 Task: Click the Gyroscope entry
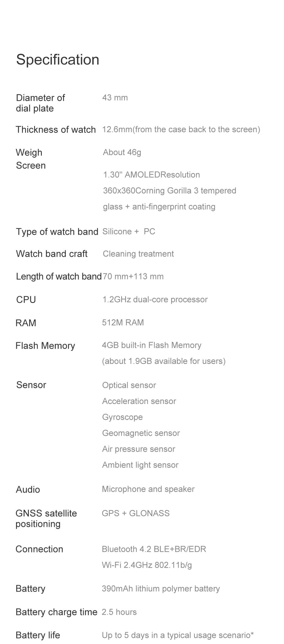[123, 417]
